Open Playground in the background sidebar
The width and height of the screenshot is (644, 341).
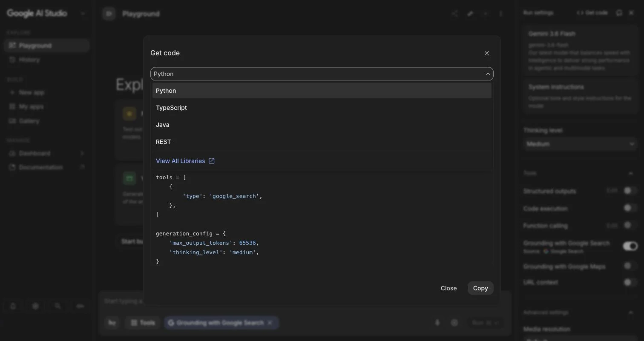tap(46, 46)
